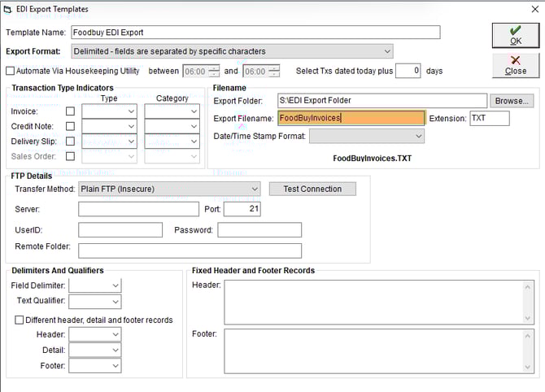Screen dimensions: 545x392
Task: Tick the Invoice checkbox
Action: coord(70,111)
